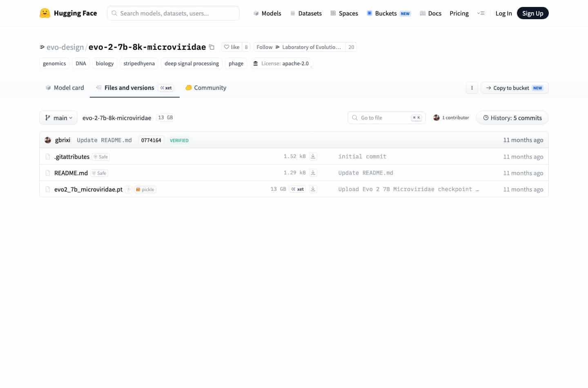The width and height of the screenshot is (588, 388).
Task: Click the Go to file input
Action: pos(387,118)
